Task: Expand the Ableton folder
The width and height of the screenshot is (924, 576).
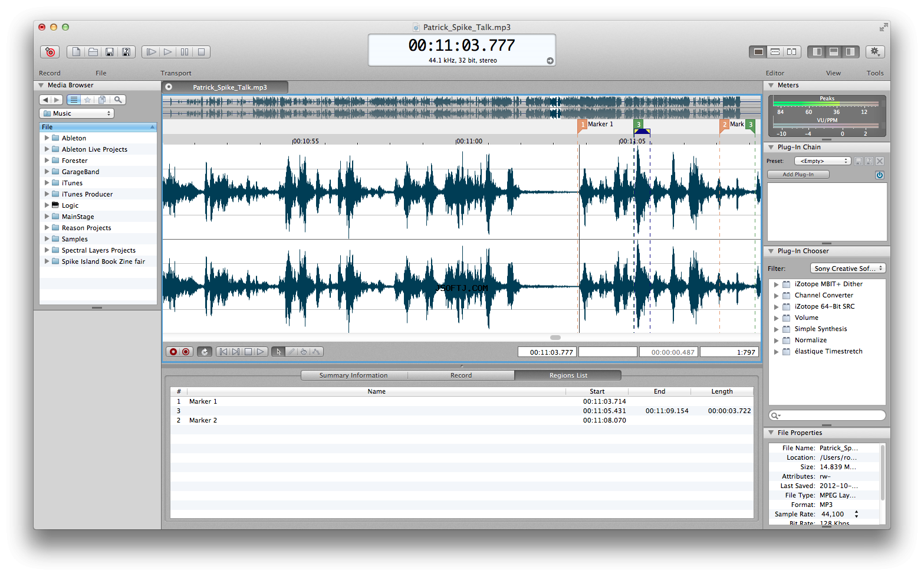Action: coord(47,138)
